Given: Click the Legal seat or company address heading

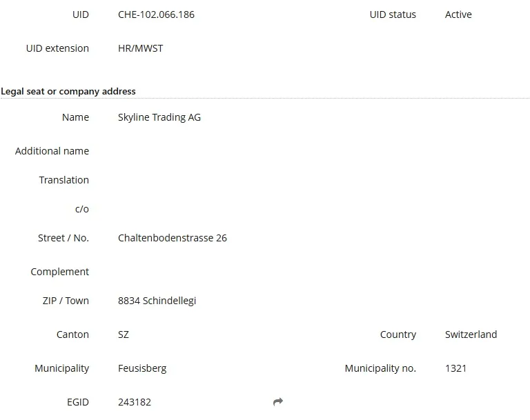Looking at the screenshot, I should pyautogui.click(x=68, y=91).
